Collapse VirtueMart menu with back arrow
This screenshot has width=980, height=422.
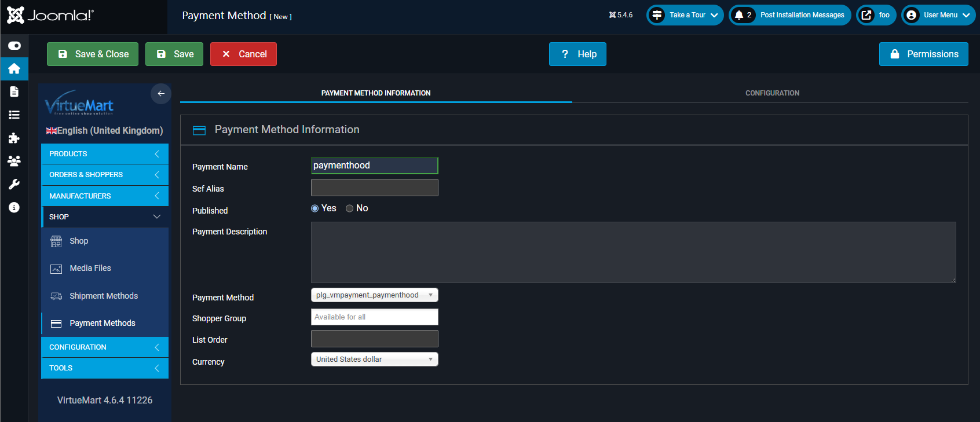coord(161,94)
